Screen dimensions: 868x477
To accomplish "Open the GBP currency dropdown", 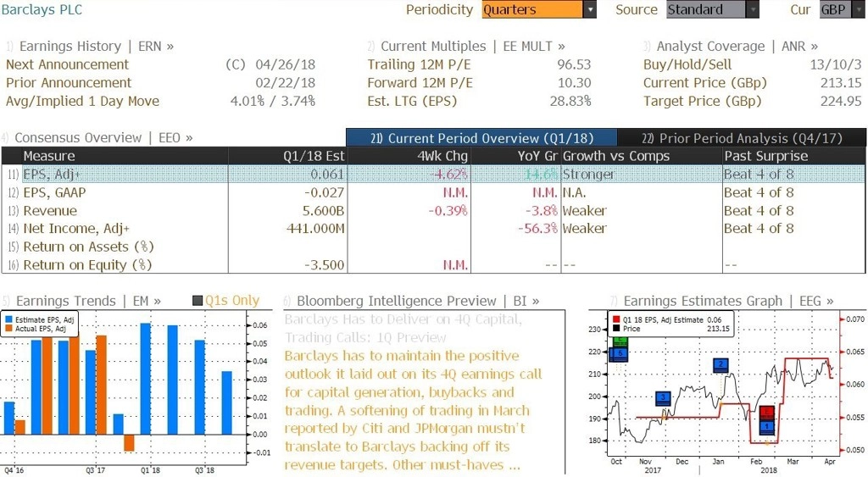I will click(842, 9).
